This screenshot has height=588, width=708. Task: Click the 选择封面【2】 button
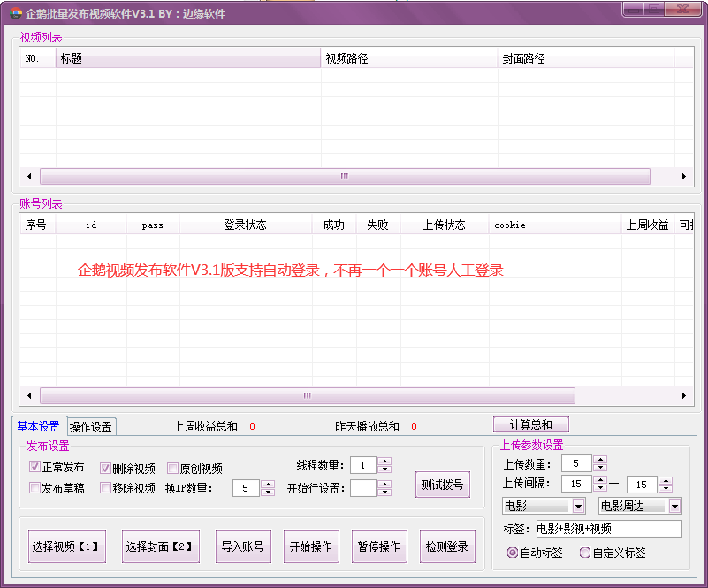point(160,546)
